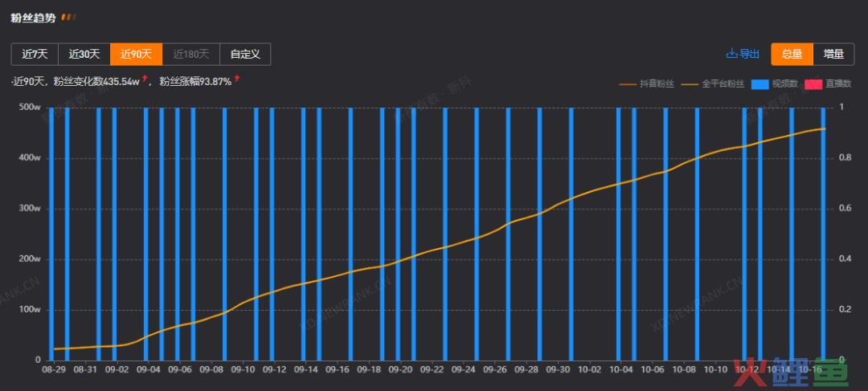Select the 近7天 time range tab
This screenshot has width=868, height=391.
point(35,55)
